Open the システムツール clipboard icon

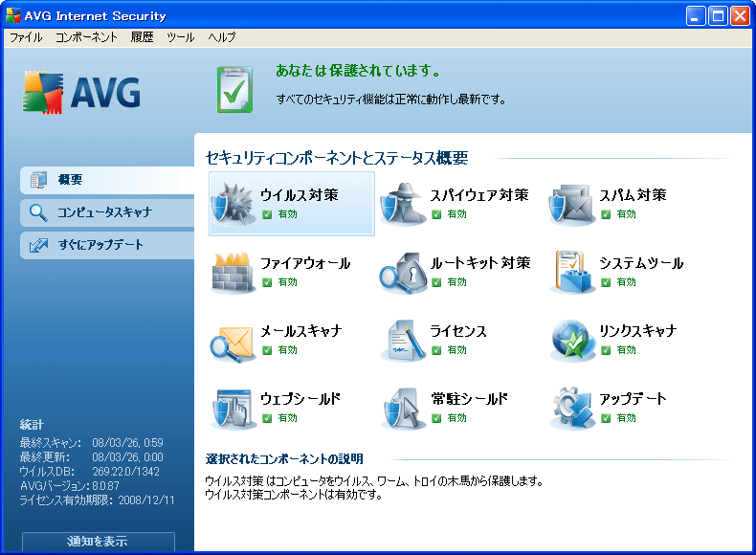pyautogui.click(x=572, y=273)
